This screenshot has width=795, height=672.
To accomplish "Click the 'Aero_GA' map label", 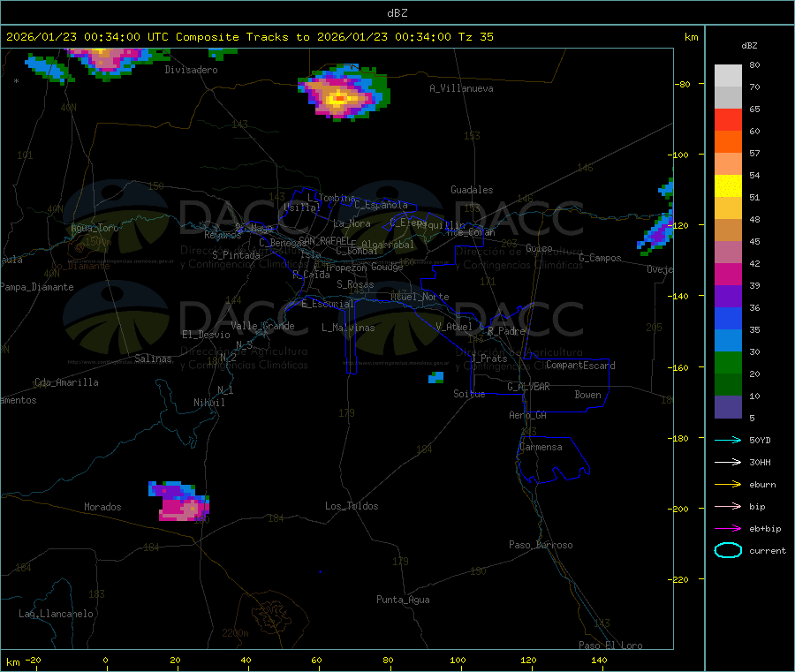I will pos(528,415).
